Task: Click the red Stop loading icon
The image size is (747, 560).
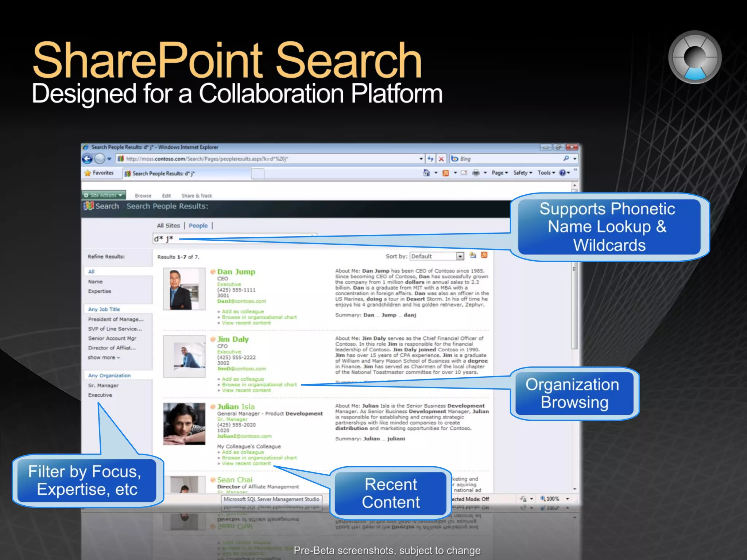Action: pos(441,159)
